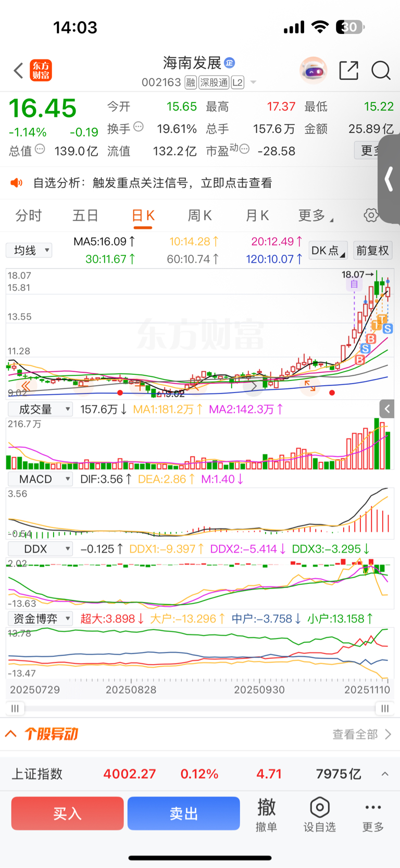Image resolution: width=400 pixels, height=868 pixels.
Task: Open the MACD indicator dropdown
Action: (x=40, y=479)
